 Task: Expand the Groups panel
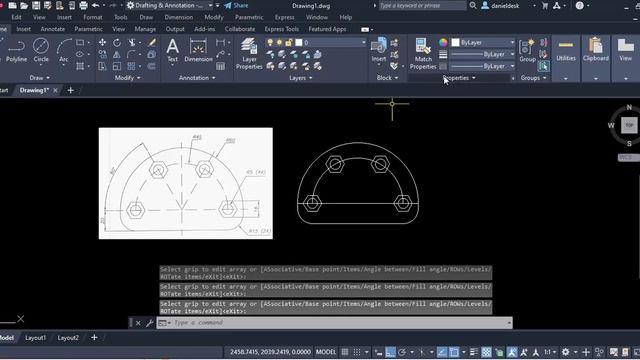pyautogui.click(x=533, y=78)
